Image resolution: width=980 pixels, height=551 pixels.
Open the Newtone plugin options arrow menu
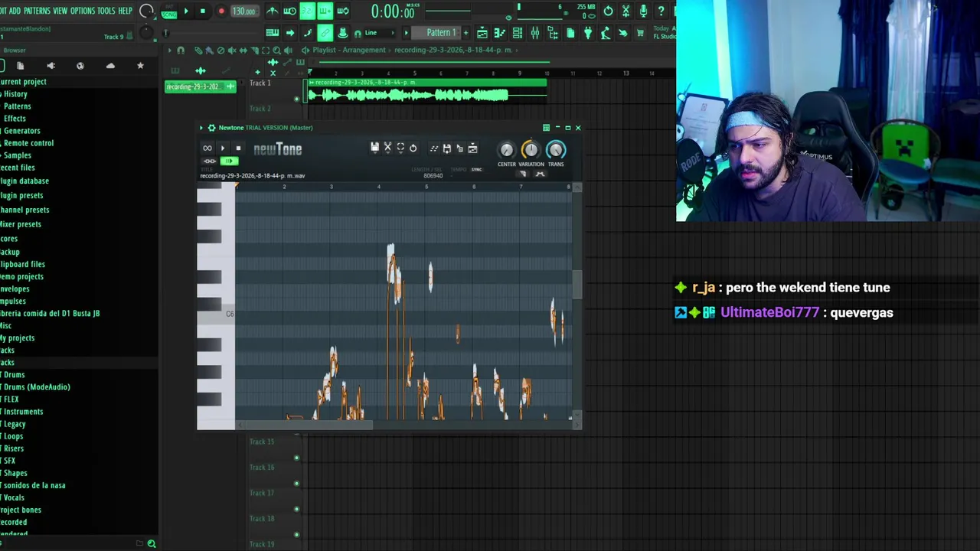(x=201, y=128)
